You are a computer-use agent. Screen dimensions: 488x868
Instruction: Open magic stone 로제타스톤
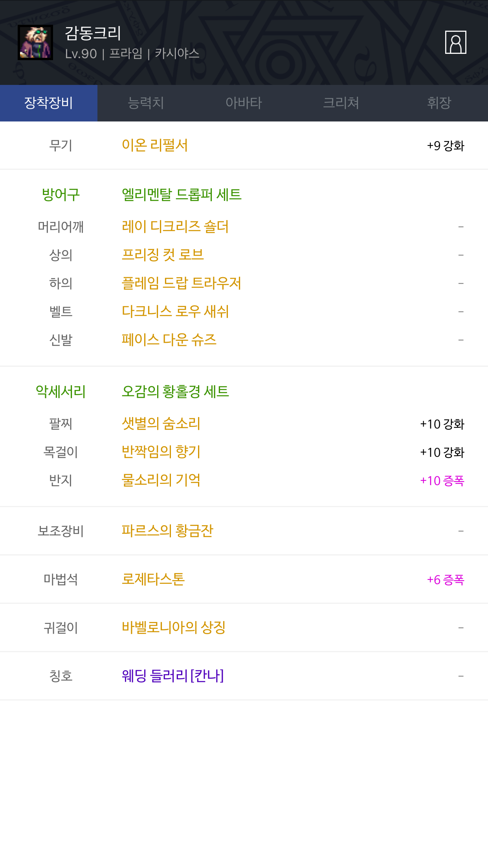(153, 579)
